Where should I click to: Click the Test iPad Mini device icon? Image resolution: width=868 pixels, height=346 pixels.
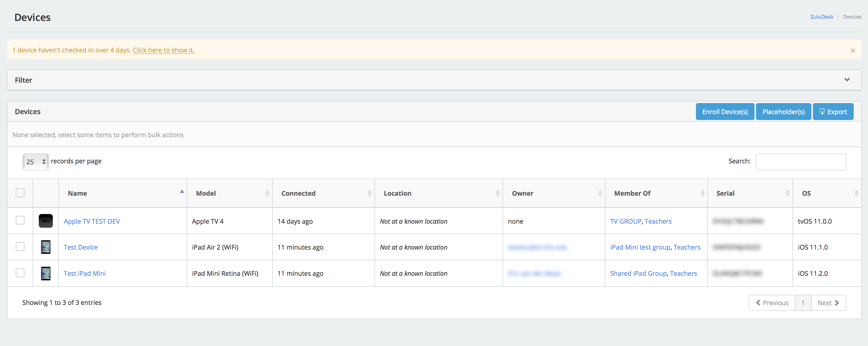point(46,273)
